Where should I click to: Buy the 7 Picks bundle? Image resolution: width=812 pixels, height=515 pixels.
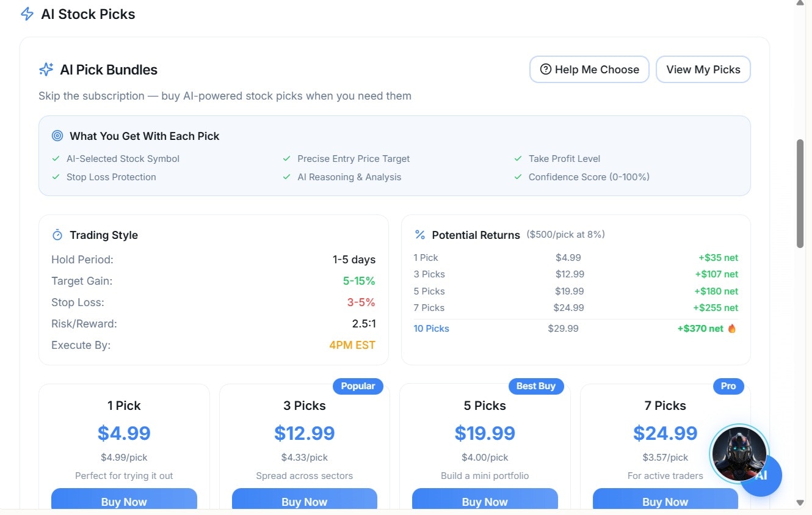[665, 500]
